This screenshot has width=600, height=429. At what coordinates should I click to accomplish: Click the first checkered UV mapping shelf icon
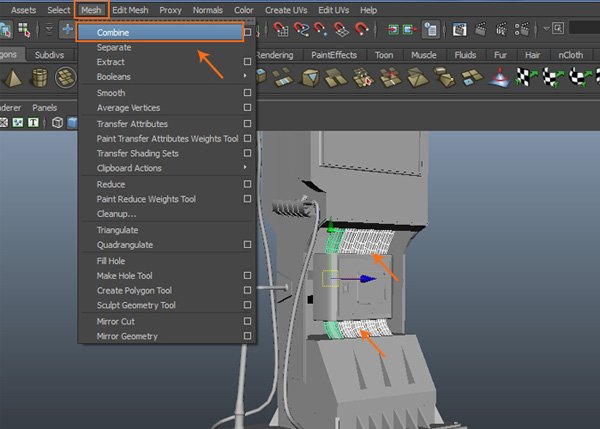coord(526,77)
